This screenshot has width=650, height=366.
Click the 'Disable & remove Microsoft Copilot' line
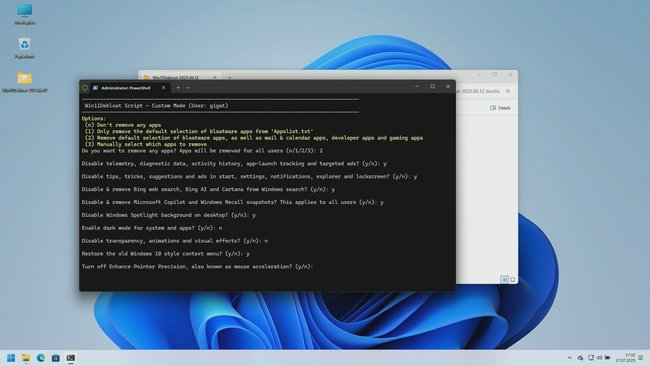click(x=233, y=202)
